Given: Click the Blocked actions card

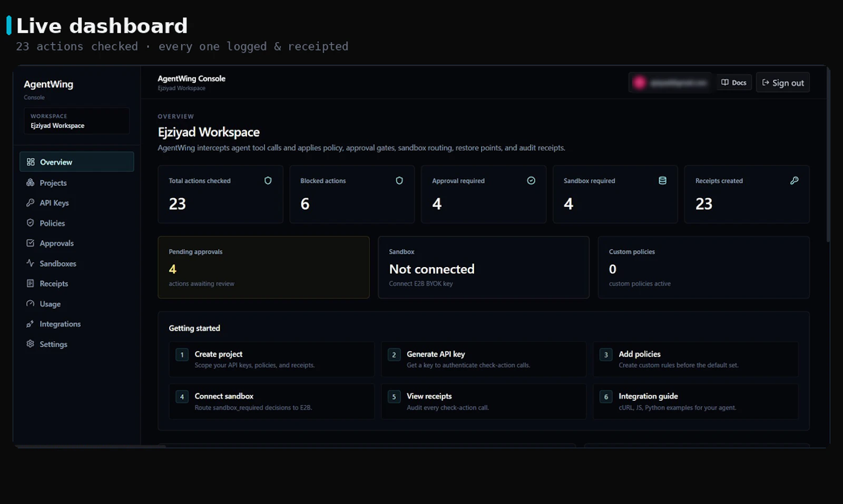Looking at the screenshot, I should click(352, 194).
